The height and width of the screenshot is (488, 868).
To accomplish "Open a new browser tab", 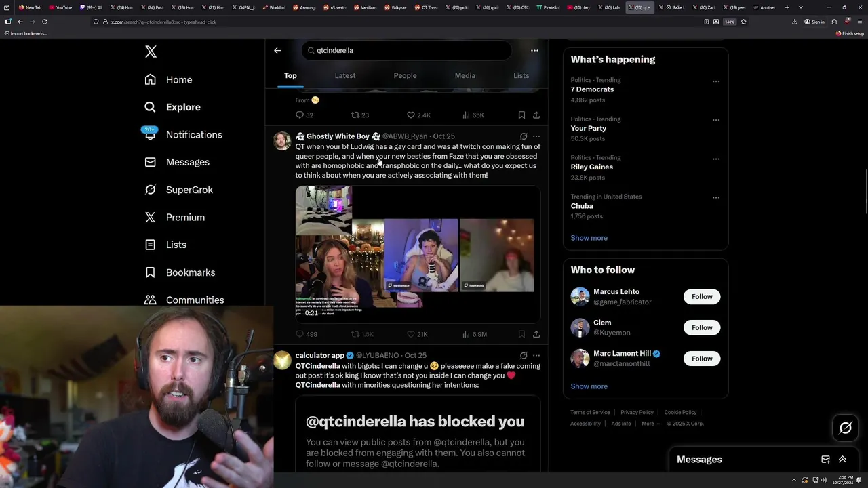I will (x=787, y=7).
